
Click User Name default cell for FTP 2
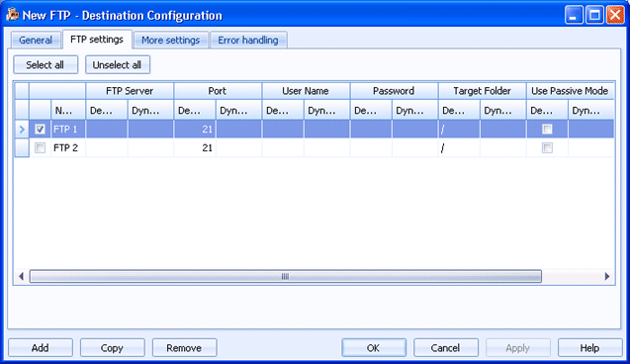pos(283,147)
